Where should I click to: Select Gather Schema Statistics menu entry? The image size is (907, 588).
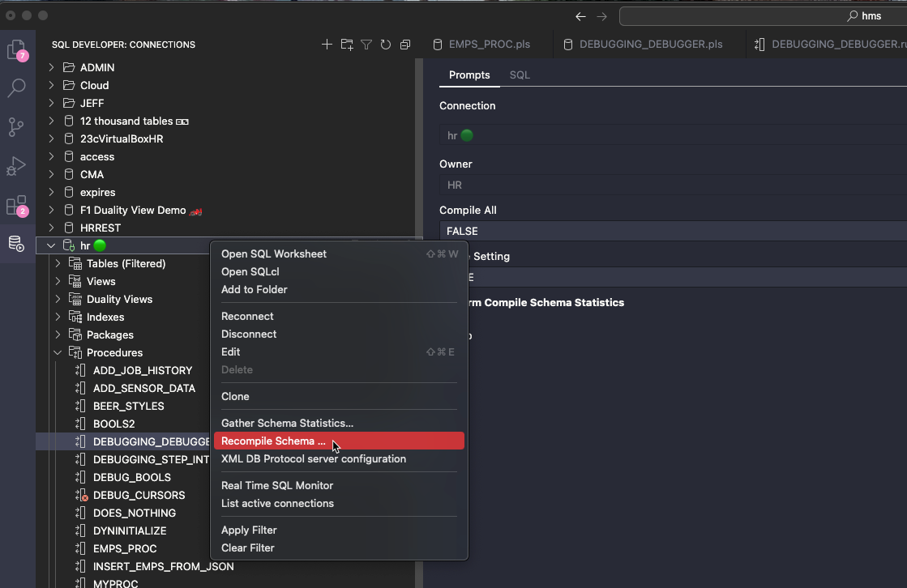287,423
